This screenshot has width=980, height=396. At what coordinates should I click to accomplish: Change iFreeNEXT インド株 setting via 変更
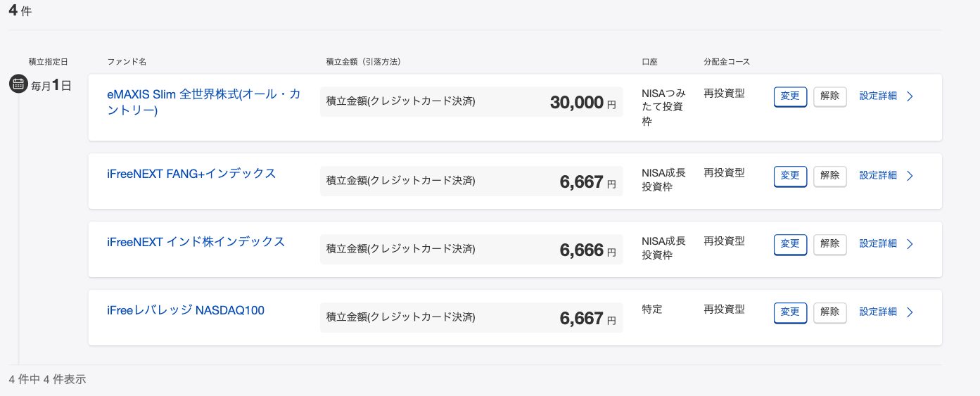(x=790, y=244)
